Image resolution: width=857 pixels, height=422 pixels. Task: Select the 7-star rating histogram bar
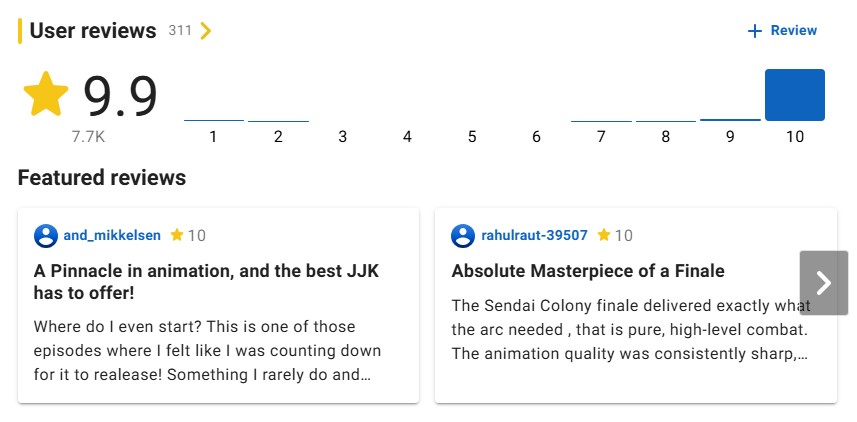pos(601,120)
